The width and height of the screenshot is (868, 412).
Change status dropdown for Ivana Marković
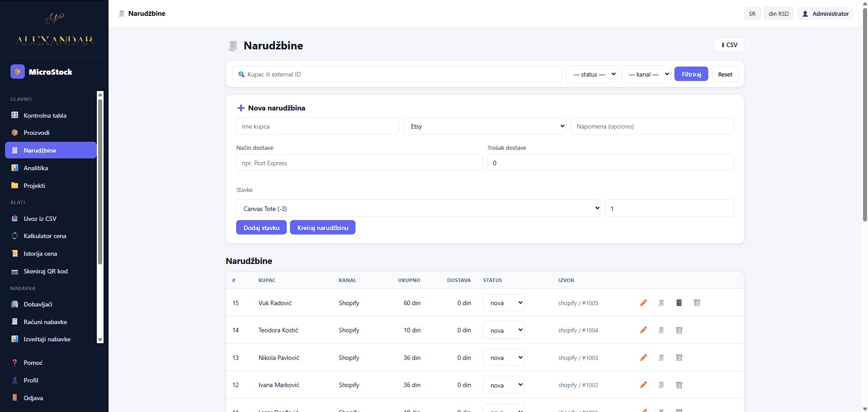[504, 385]
